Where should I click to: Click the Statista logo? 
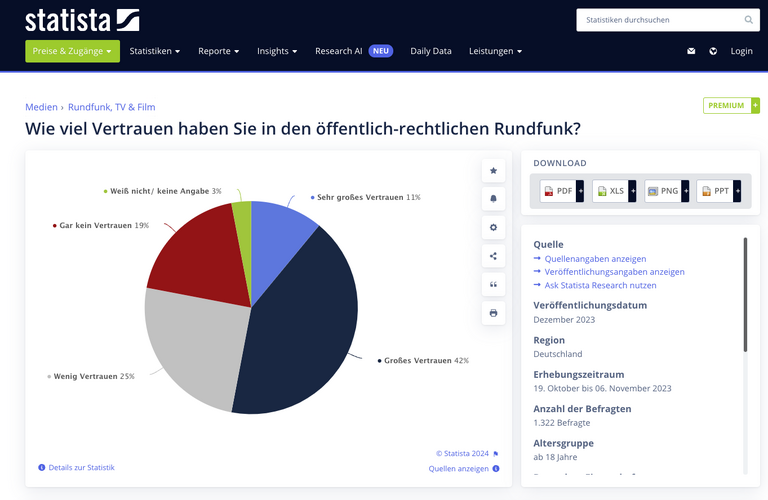(x=82, y=21)
